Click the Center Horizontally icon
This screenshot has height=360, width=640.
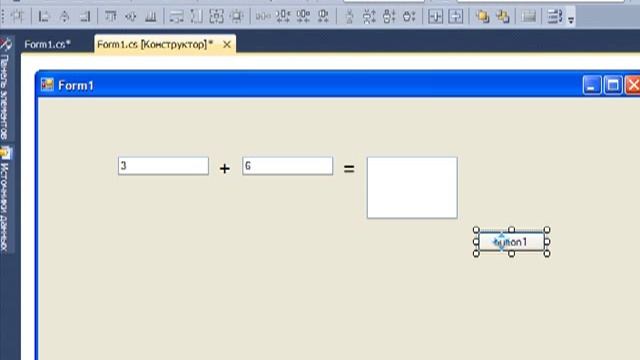(x=436, y=16)
